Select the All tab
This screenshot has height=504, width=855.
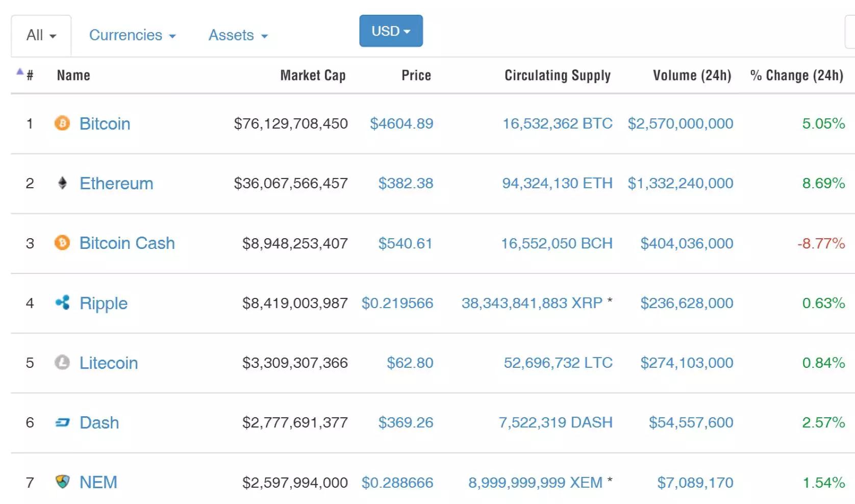(41, 35)
